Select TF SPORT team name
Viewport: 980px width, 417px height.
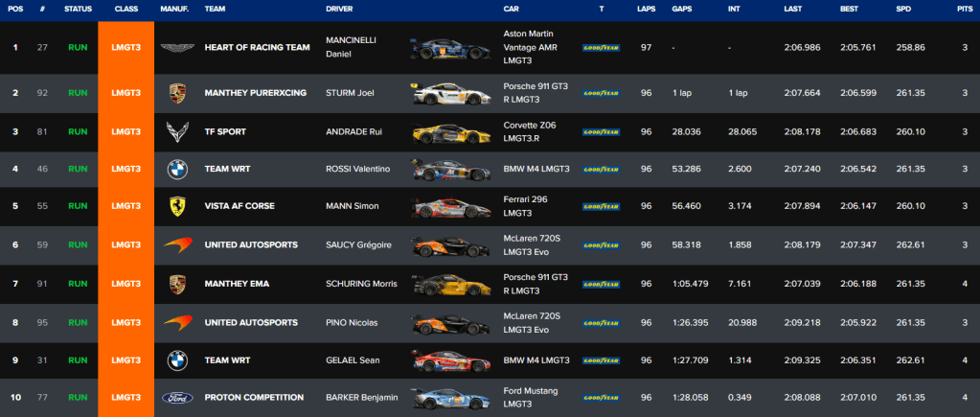(225, 132)
